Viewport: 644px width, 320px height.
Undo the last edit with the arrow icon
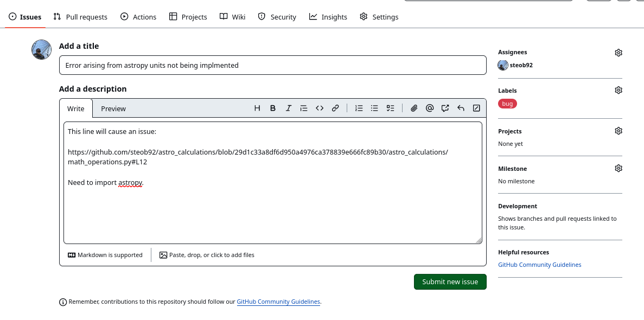(x=461, y=108)
